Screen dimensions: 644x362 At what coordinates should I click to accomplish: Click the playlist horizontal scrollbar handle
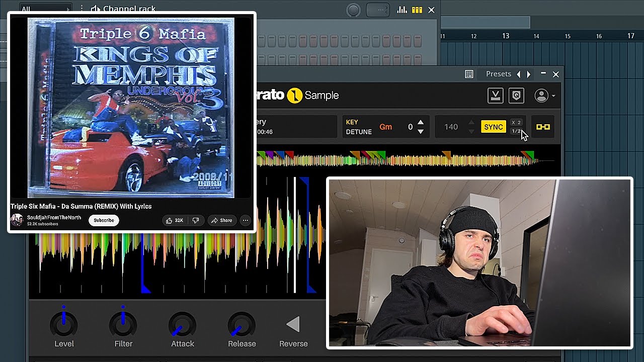pyautogui.click(x=485, y=22)
